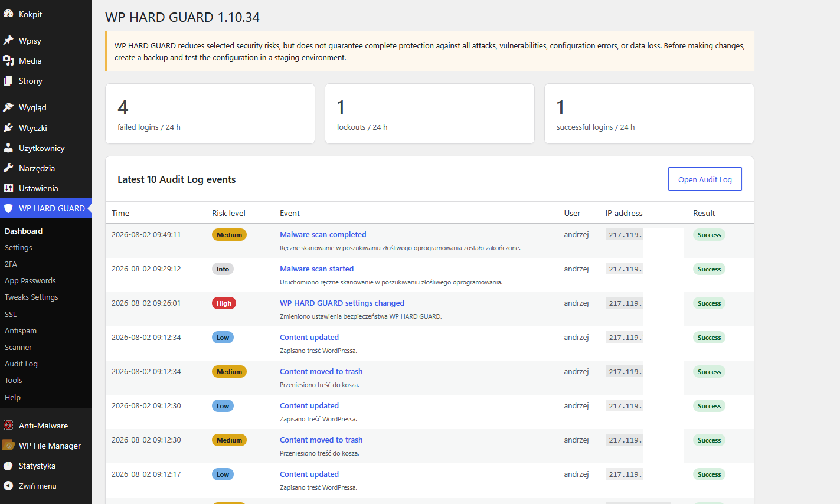Click the Zwiń menu label
This screenshot has width=840, height=504.
(38, 486)
